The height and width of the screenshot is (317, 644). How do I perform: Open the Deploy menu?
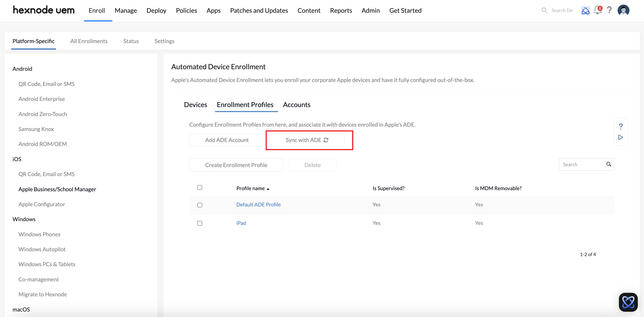[156, 11]
